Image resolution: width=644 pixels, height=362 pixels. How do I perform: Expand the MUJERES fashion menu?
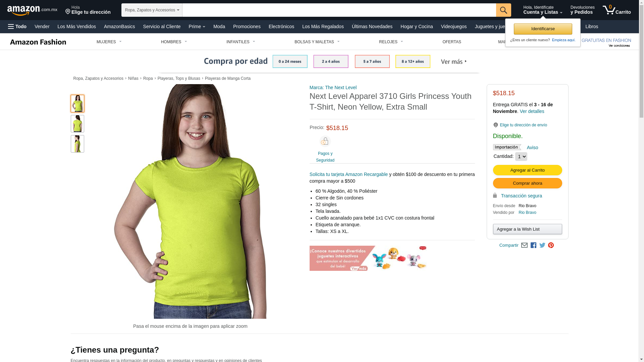109,42
